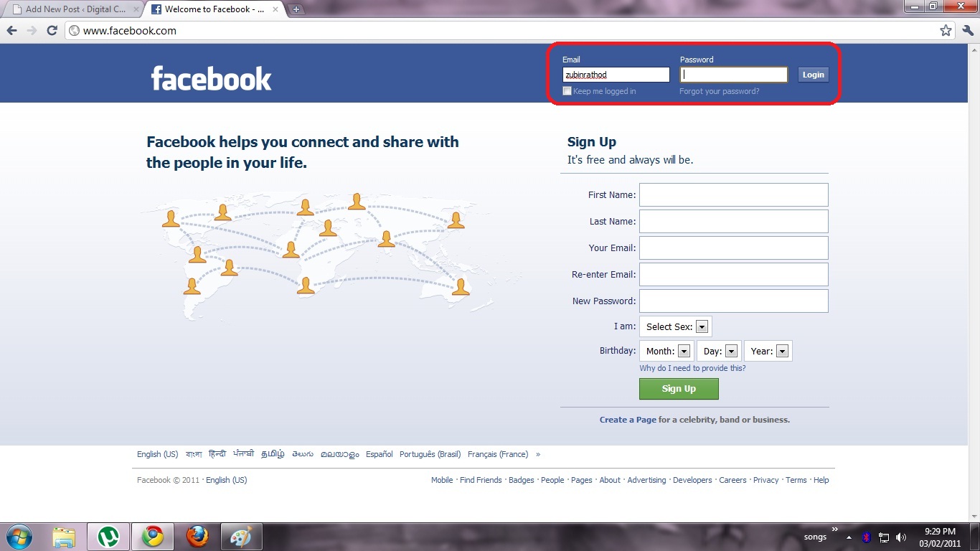Open the birthday Year dropdown

[768, 351]
